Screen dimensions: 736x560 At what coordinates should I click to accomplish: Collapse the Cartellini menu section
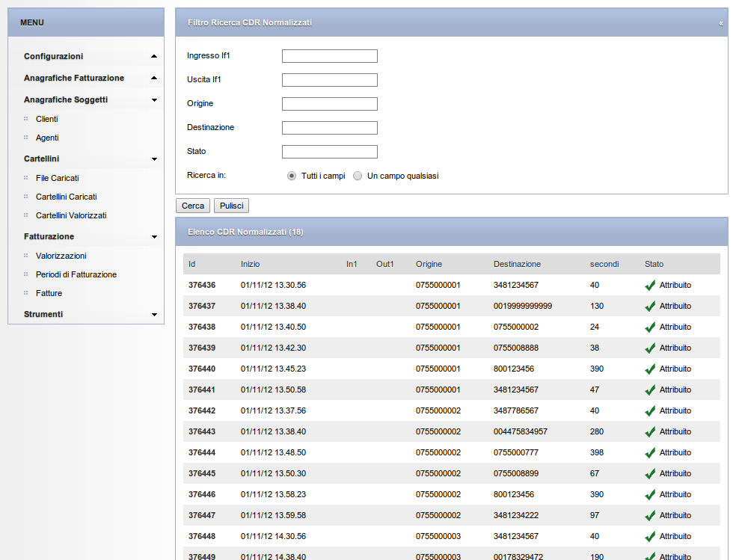(x=154, y=159)
